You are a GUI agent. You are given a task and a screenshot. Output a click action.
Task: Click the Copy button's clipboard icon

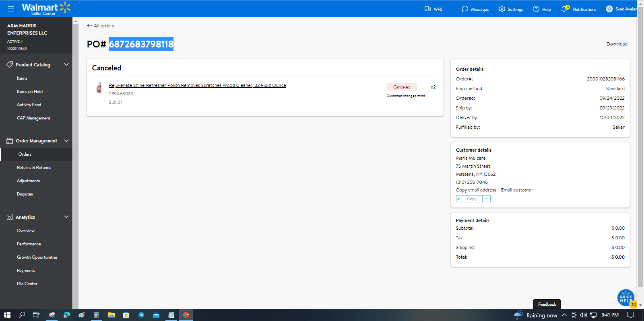[x=458, y=199]
